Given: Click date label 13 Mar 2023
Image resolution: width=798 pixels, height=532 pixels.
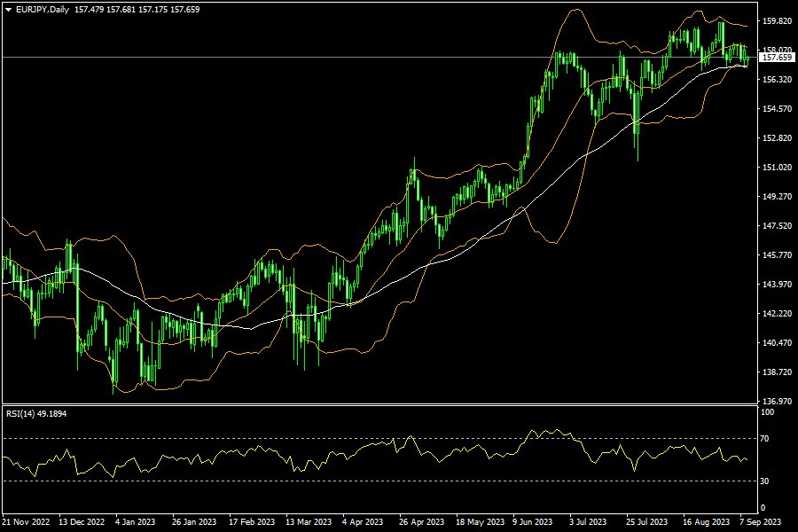Looking at the screenshot, I should tap(309, 522).
